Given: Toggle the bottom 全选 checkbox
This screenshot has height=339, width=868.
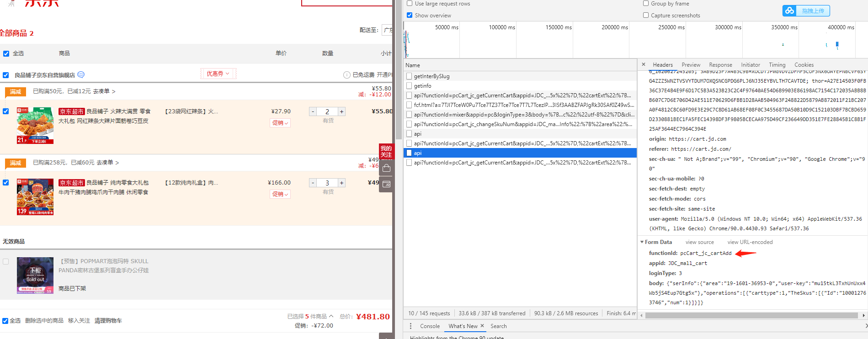Looking at the screenshot, I should coord(5,321).
